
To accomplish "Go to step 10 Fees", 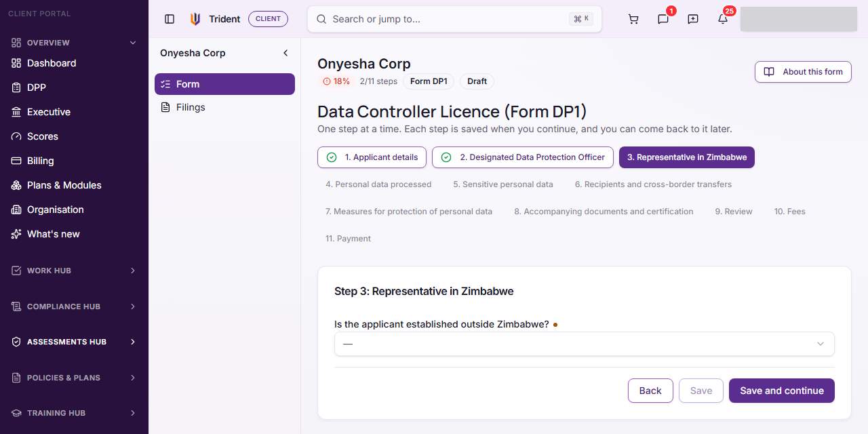I will (790, 212).
